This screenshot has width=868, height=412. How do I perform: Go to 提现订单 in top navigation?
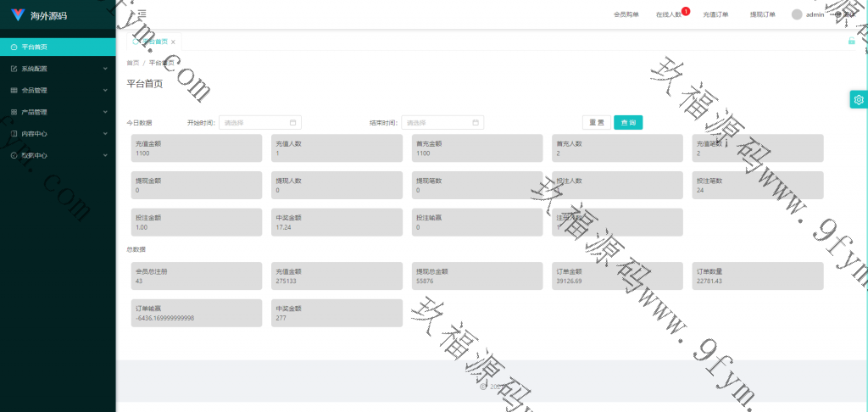click(x=762, y=14)
